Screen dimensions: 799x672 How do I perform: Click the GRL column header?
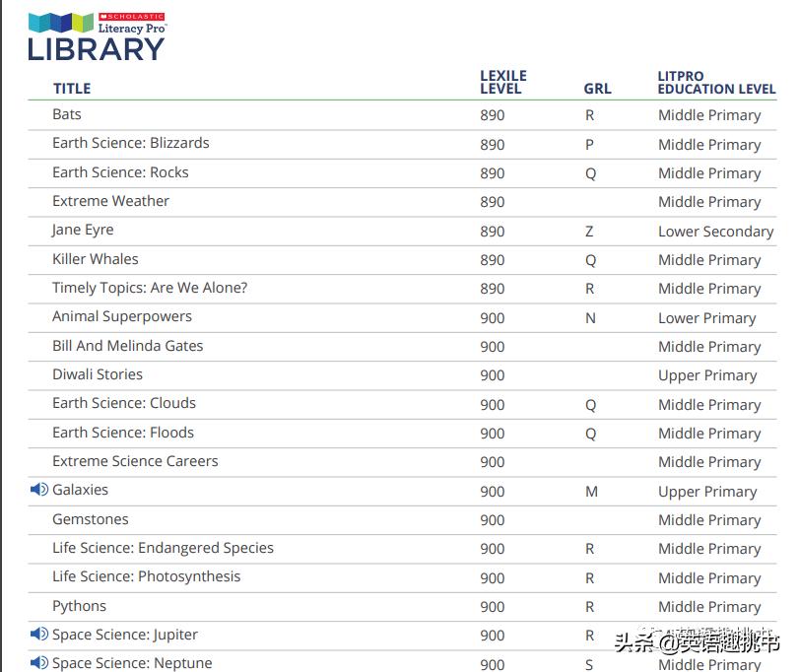(597, 89)
